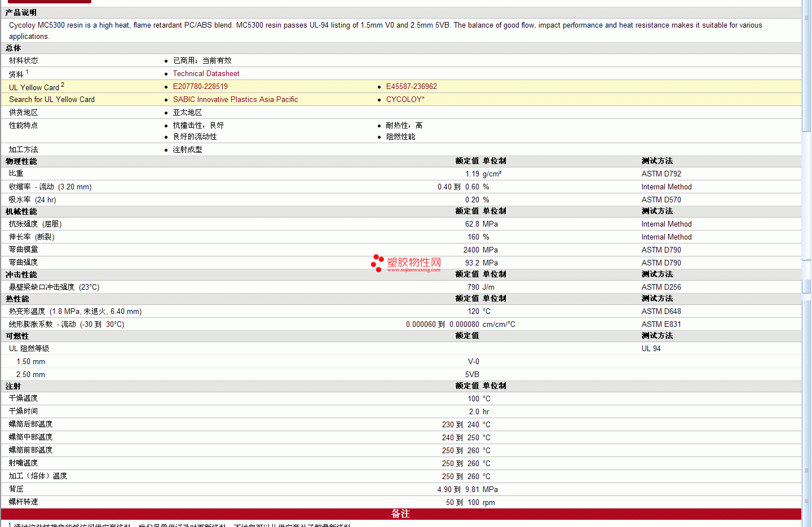Select the 产品说明 section header

[21, 12]
